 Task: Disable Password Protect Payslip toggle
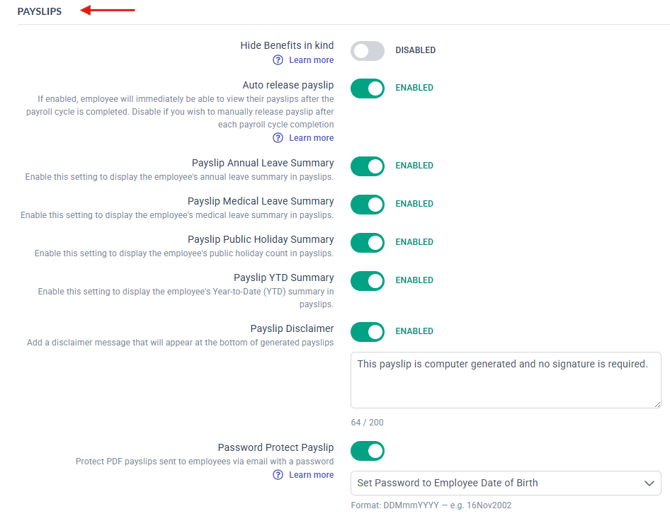pyautogui.click(x=367, y=451)
